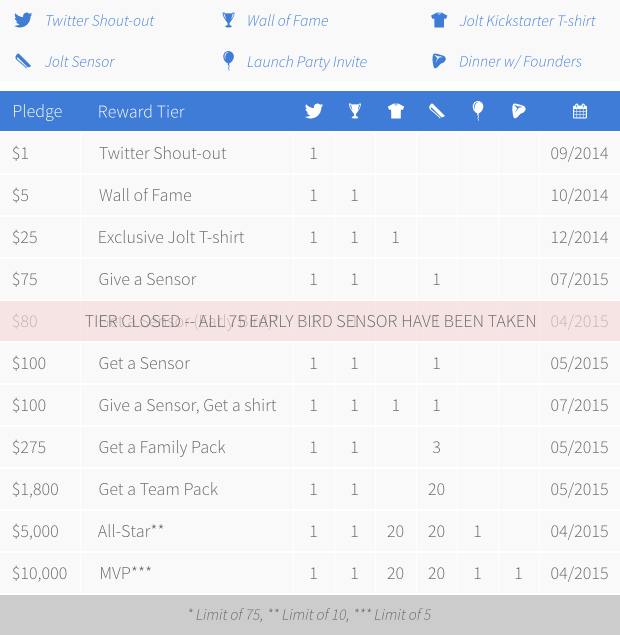This screenshot has height=635, width=620.
Task: Click the Jolt Kickstarter T-shirt legend label
Action: (527, 21)
